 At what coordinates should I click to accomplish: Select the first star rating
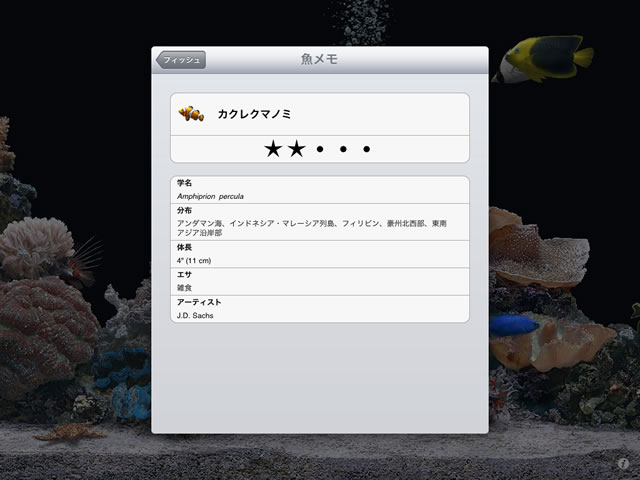tap(273, 149)
